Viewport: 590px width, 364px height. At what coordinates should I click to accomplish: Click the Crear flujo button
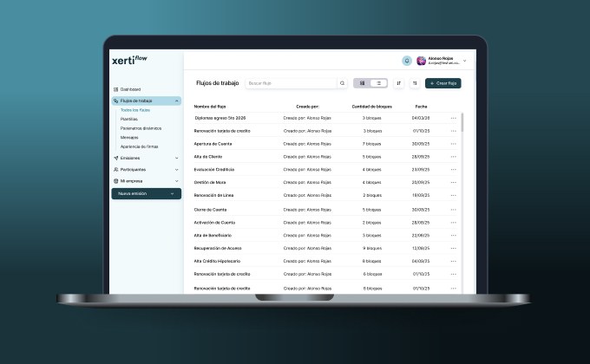[x=442, y=83]
